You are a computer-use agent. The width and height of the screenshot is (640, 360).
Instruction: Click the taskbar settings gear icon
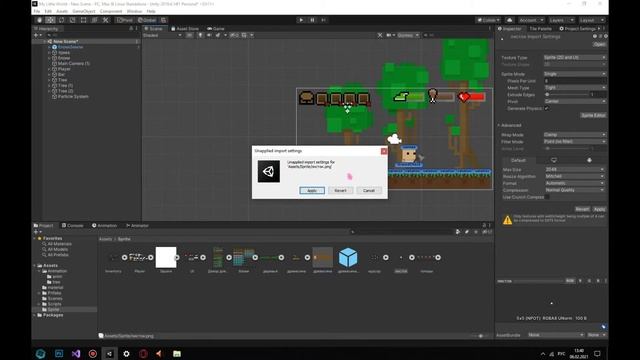[x=126, y=353]
